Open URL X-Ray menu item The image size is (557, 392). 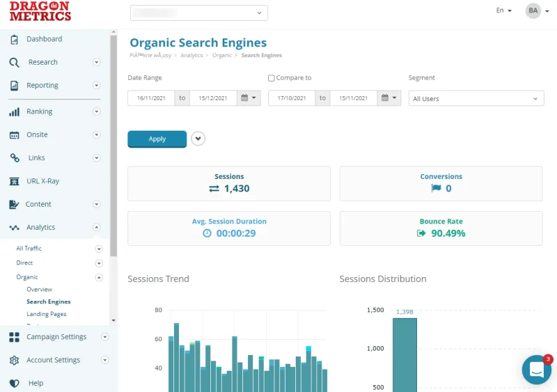(43, 181)
